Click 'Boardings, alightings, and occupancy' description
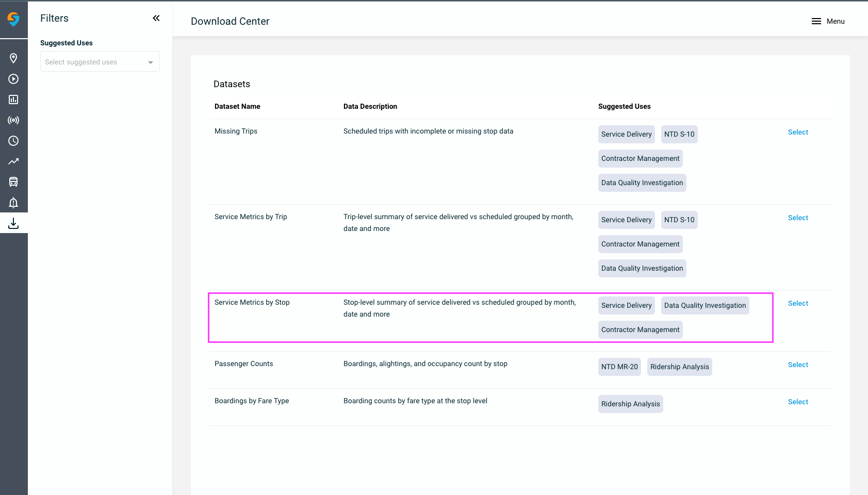Screen dimensions: 868x495 [425, 364]
